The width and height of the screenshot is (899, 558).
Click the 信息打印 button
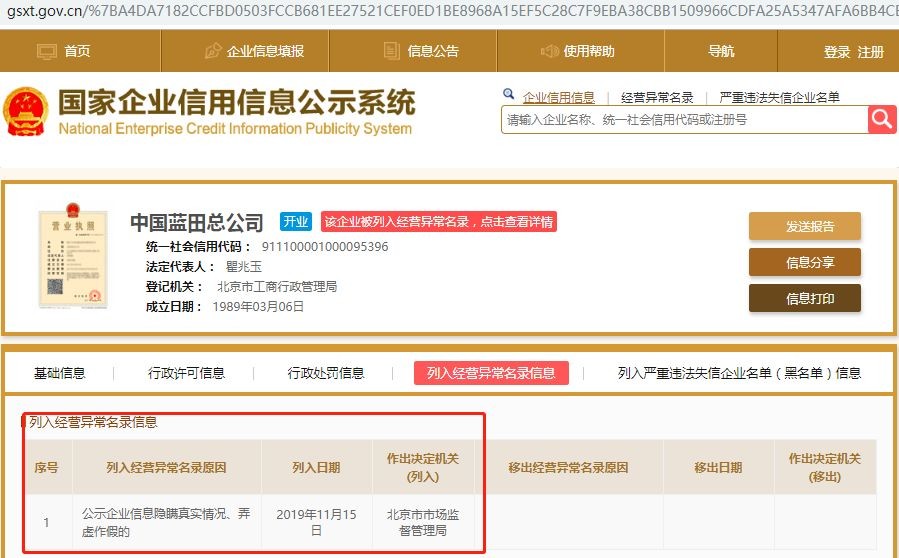[804, 298]
